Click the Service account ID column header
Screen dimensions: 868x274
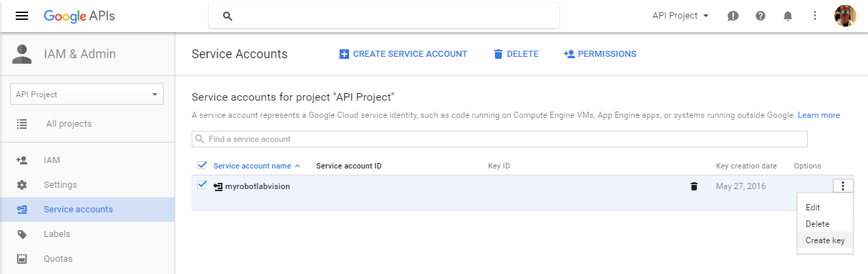tap(348, 166)
